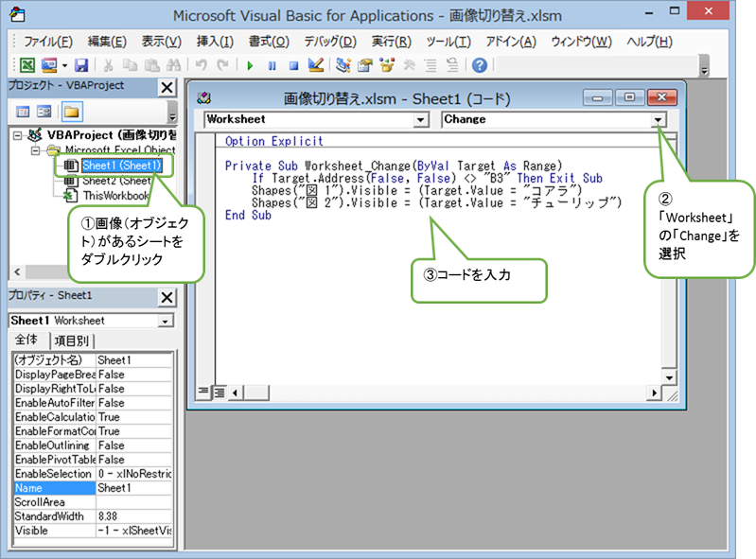Viewport: 756px width, 559px height.
Task: Click the Toolbox hammer-wrench icon
Action: pyautogui.click(x=409, y=64)
